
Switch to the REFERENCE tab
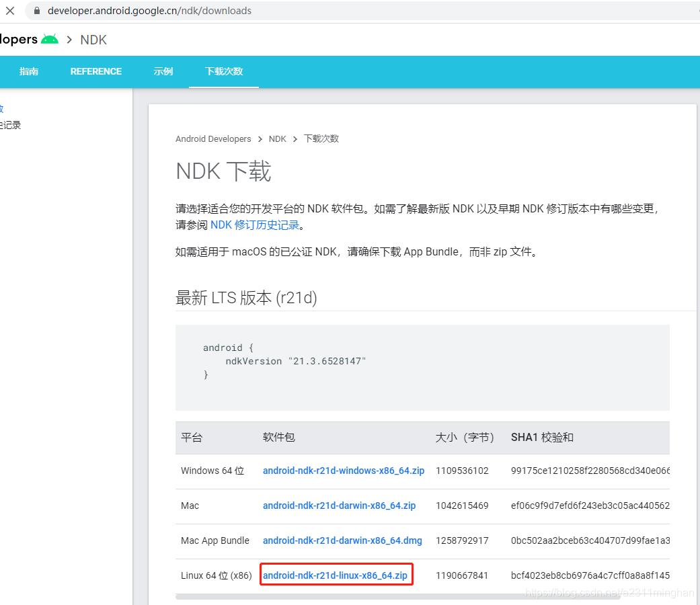click(96, 71)
